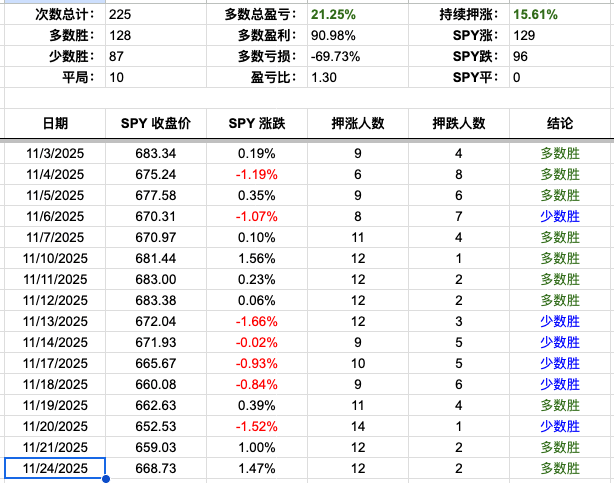614x483 pixels.
Task: Select the SPY涨 count 129
Action: pyautogui.click(x=562, y=35)
